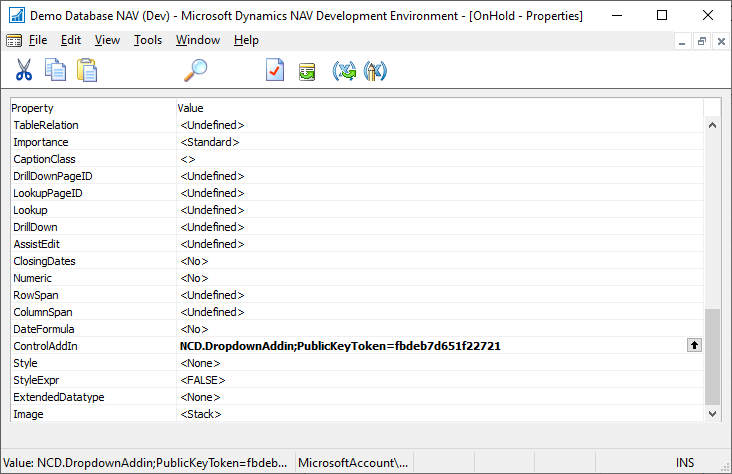Select the Importance value <Standard>
Image resolution: width=732 pixels, height=474 pixels.
tap(210, 142)
